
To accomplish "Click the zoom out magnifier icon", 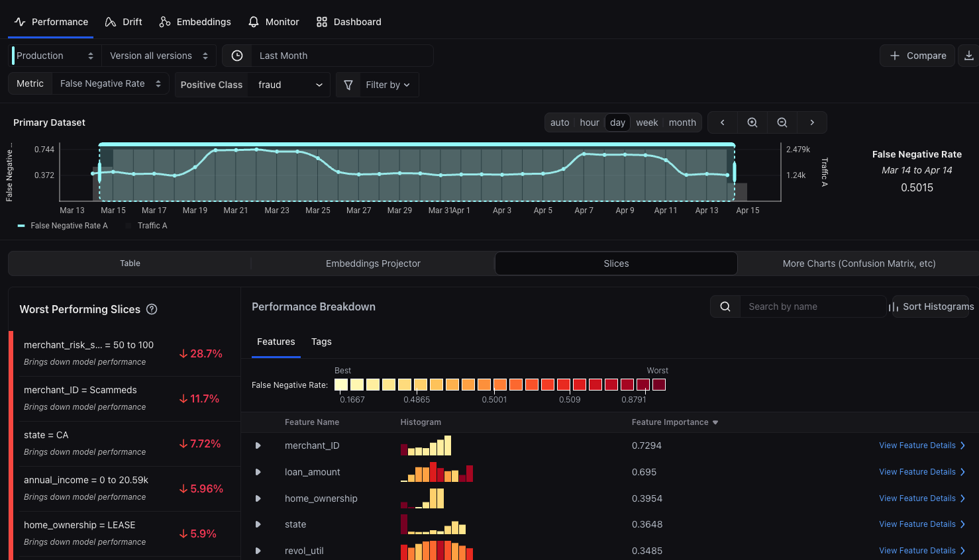I will [x=782, y=122].
